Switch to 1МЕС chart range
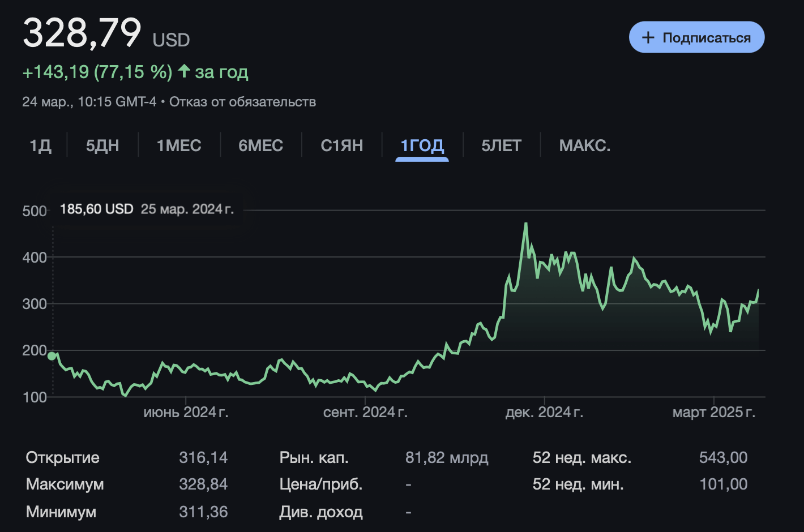This screenshot has height=532, width=804. 179,145
